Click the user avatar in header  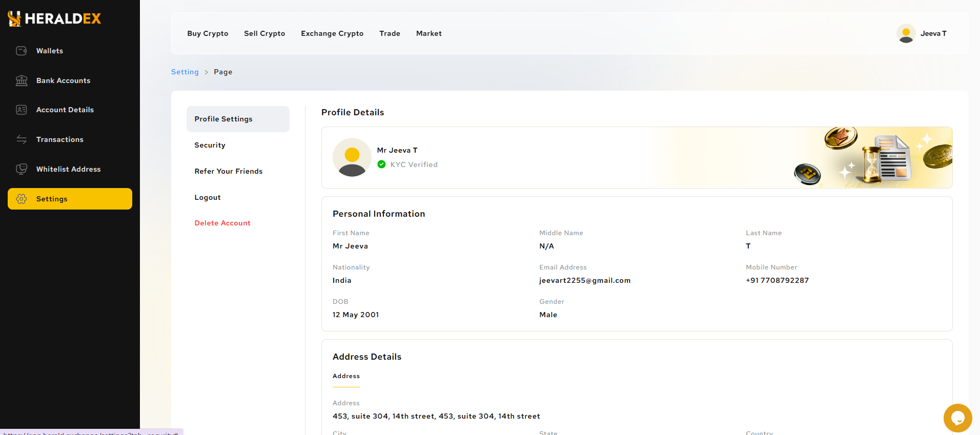pos(906,33)
